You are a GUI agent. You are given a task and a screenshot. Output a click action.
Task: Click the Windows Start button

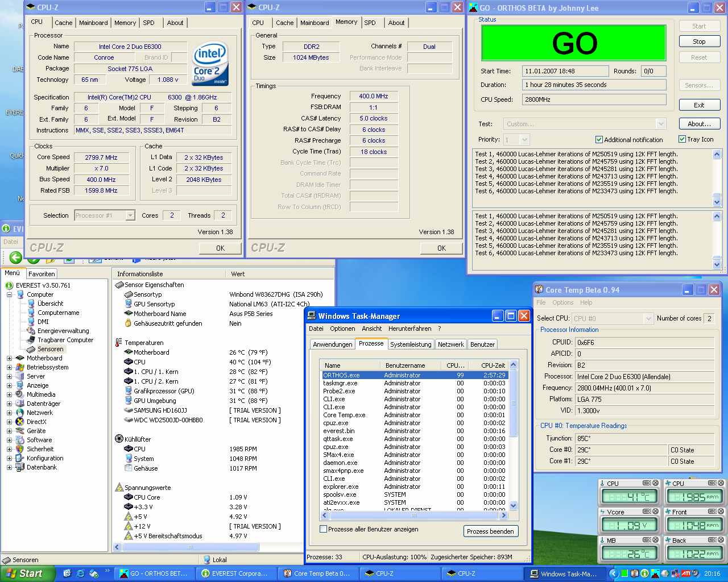pos(26,573)
